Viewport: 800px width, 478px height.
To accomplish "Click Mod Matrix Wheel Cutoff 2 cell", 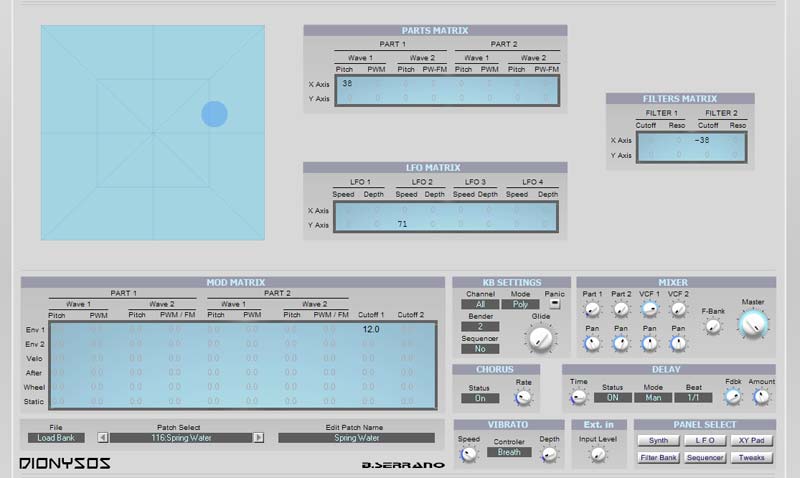I will (x=407, y=387).
